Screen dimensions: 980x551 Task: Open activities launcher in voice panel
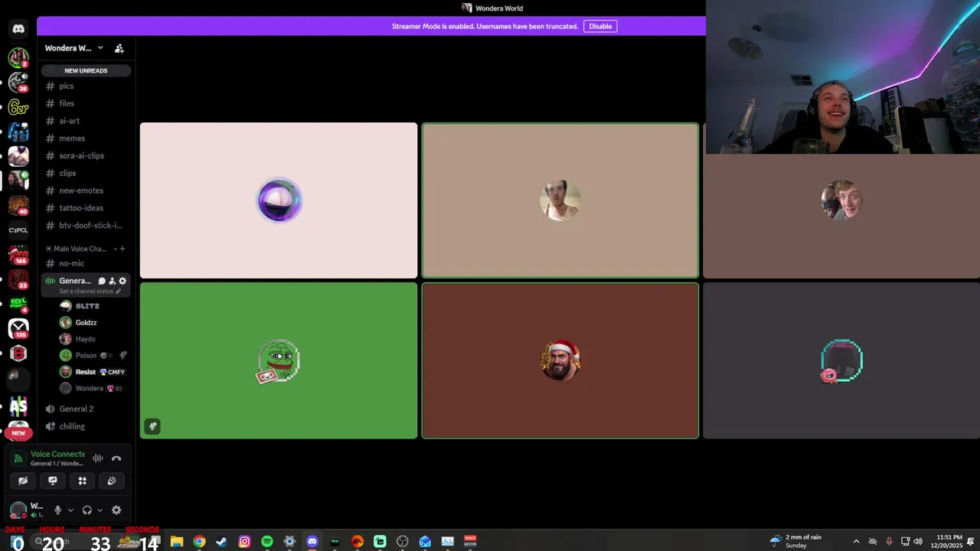coord(83,481)
